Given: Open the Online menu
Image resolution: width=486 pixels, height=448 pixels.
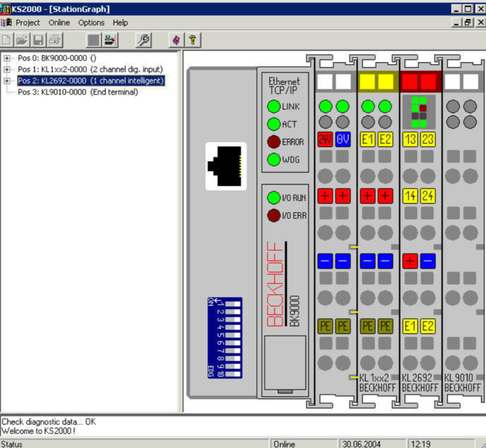Looking at the screenshot, I should pos(59,23).
